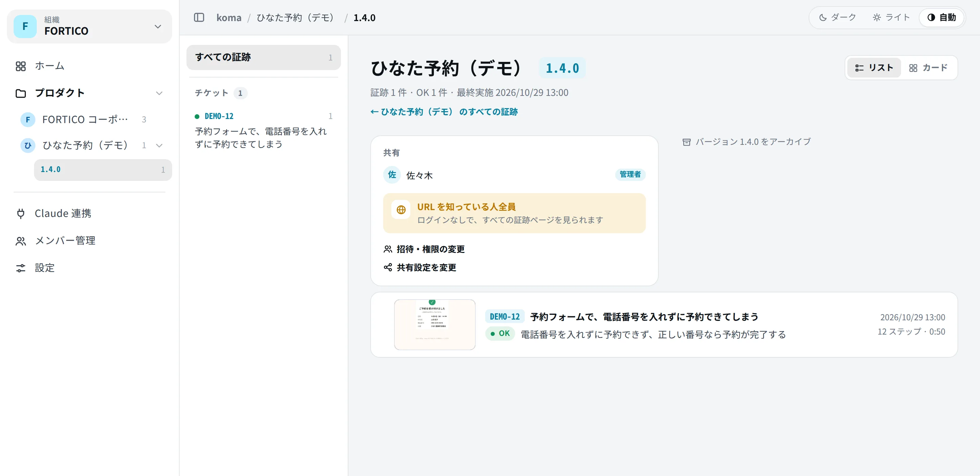Click the メンバー管理 people icon

(20, 241)
